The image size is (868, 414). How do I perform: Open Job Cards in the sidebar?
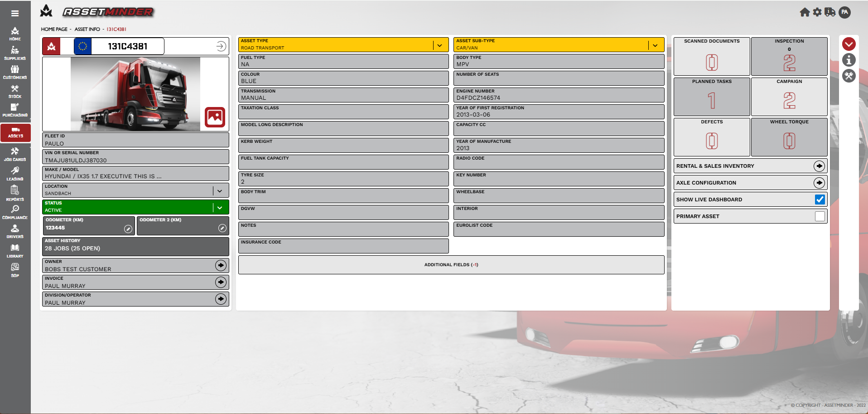pos(15,154)
